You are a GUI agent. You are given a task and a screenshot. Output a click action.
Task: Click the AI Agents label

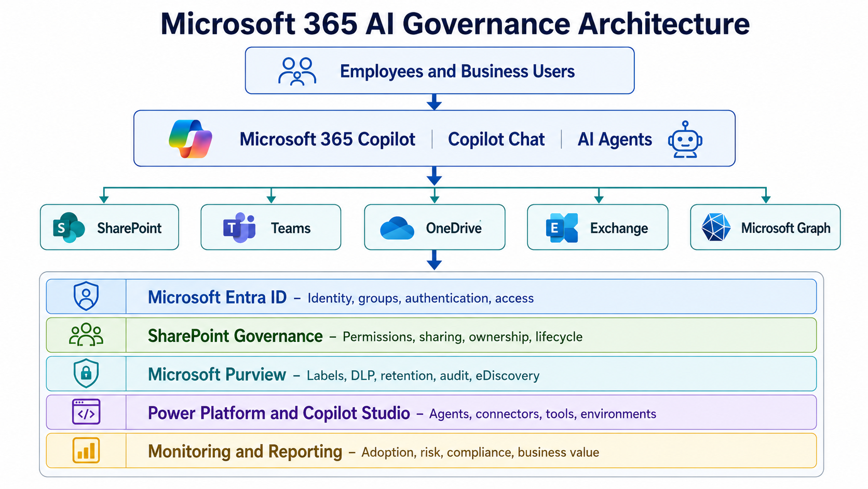tap(615, 139)
